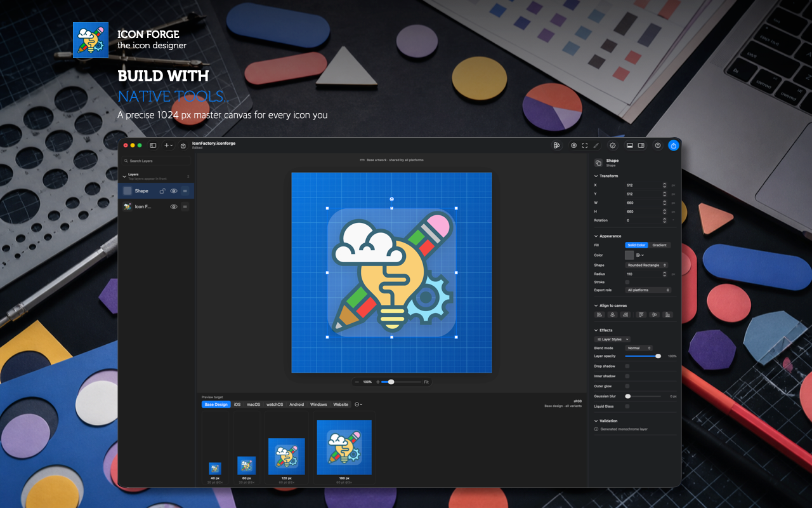812x508 pixels.
Task: Open the color styles dropdown beside swatch
Action: pyautogui.click(x=640, y=255)
